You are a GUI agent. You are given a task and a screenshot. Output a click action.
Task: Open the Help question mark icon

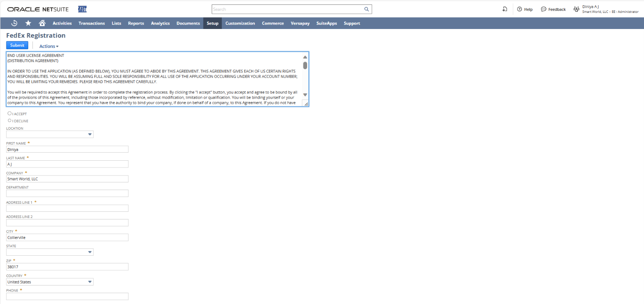pyautogui.click(x=519, y=9)
